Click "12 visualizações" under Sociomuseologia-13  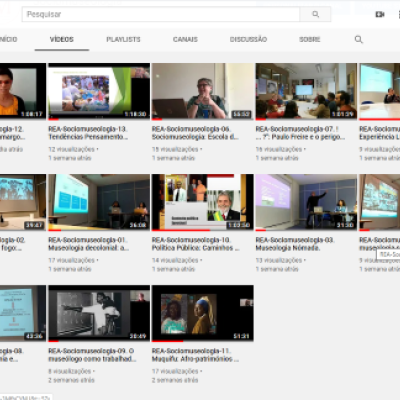pos(72,149)
